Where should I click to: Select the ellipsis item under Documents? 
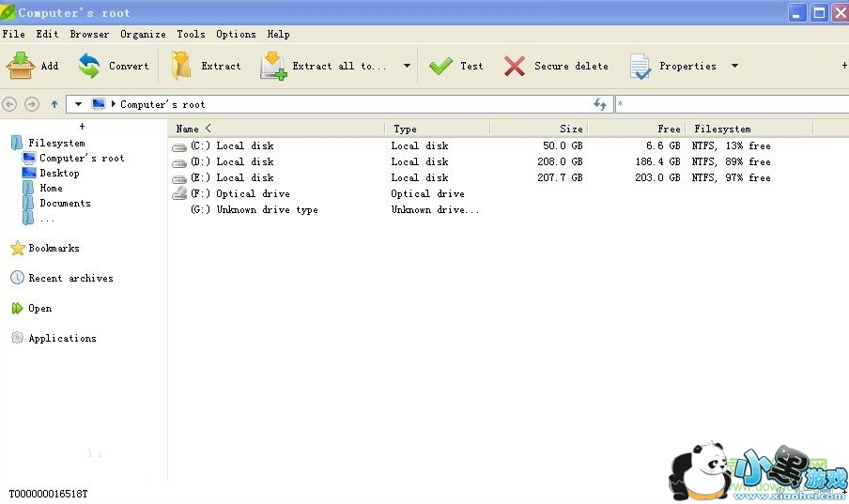tap(47, 219)
